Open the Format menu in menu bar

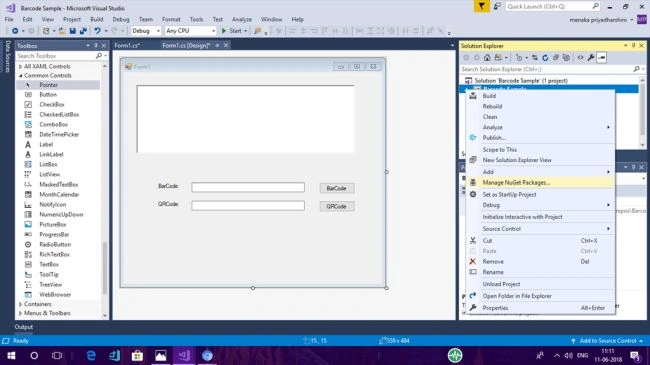click(x=171, y=19)
